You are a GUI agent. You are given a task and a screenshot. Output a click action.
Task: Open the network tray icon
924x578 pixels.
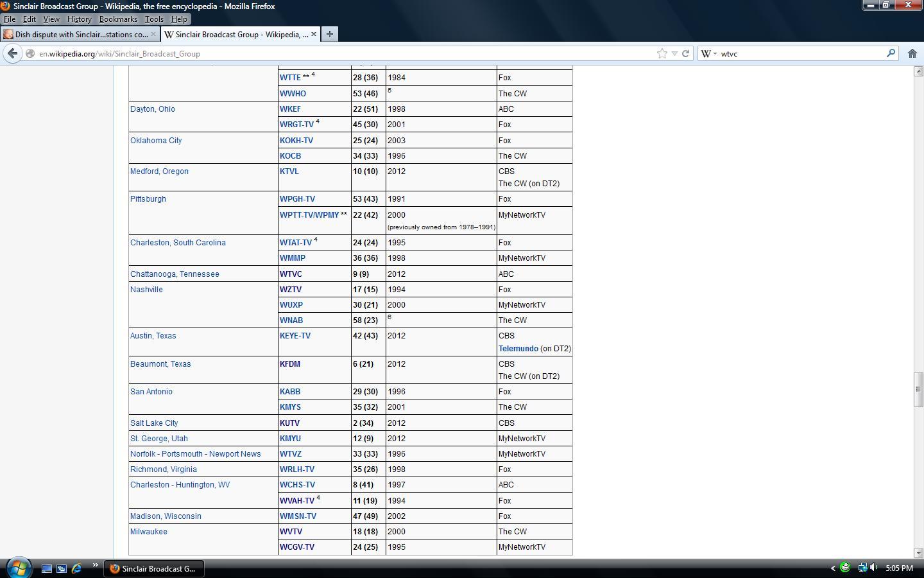[x=862, y=568]
